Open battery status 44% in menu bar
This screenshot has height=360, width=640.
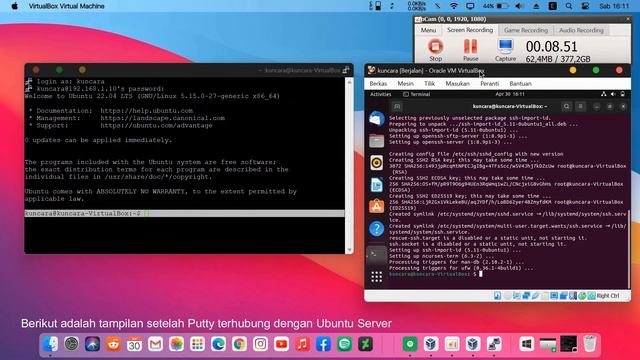(x=496, y=6)
